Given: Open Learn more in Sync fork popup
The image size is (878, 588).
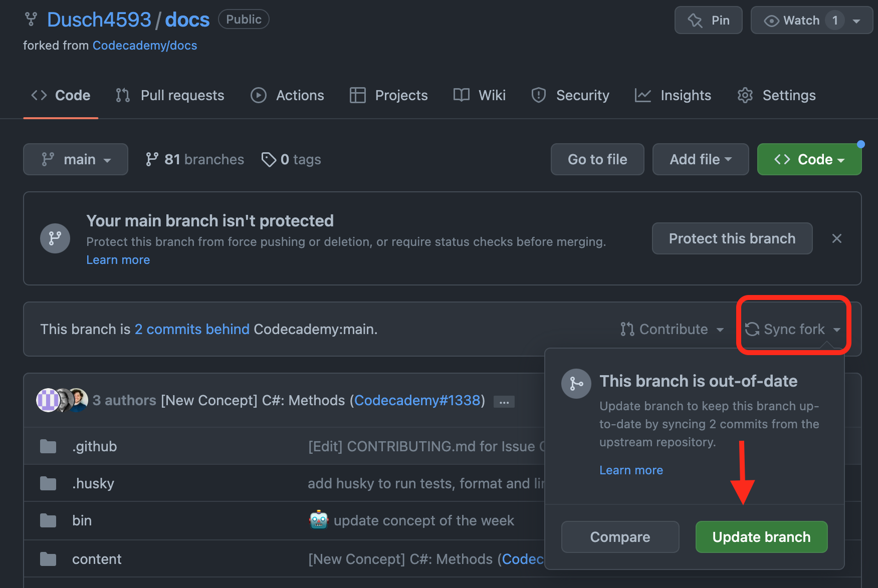Looking at the screenshot, I should (x=631, y=470).
